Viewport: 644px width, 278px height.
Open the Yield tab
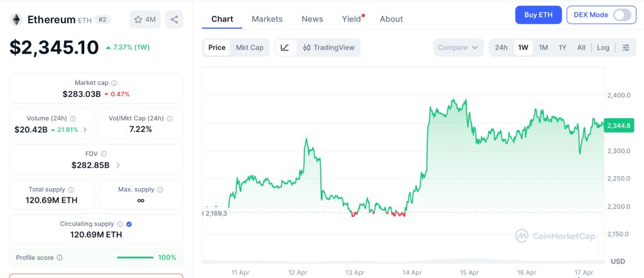352,19
